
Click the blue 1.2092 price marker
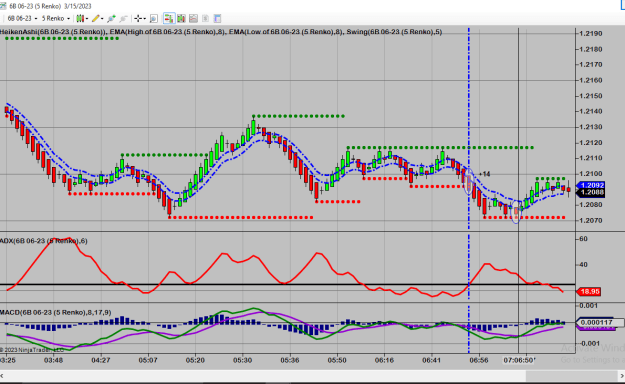point(591,185)
